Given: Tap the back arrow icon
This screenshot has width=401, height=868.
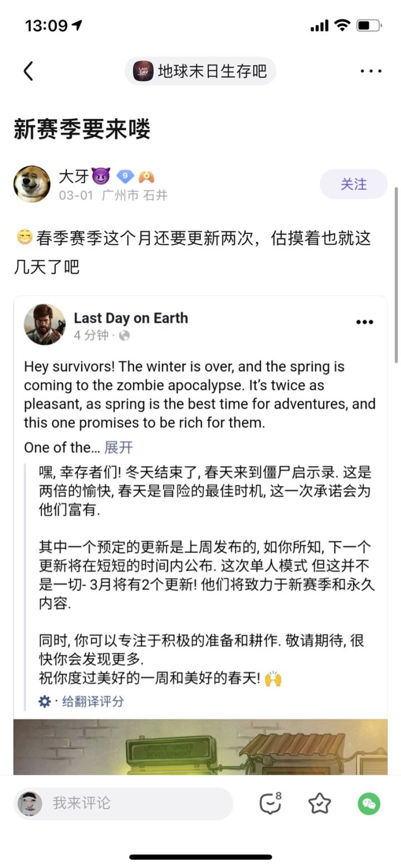Looking at the screenshot, I should pyautogui.click(x=28, y=71).
